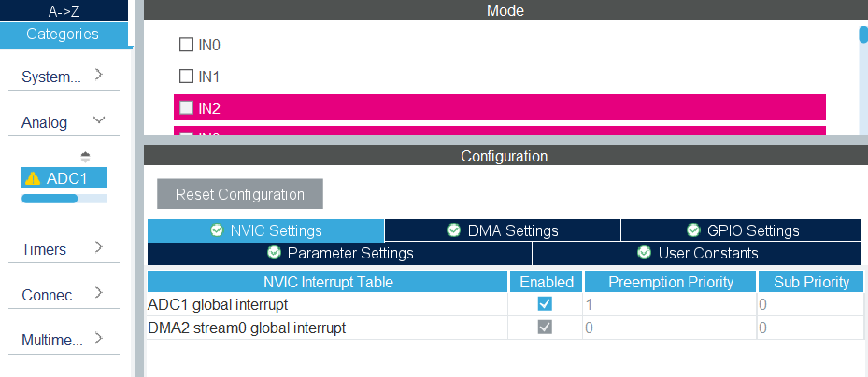Click the GPIO Settings green check icon

tap(693, 230)
